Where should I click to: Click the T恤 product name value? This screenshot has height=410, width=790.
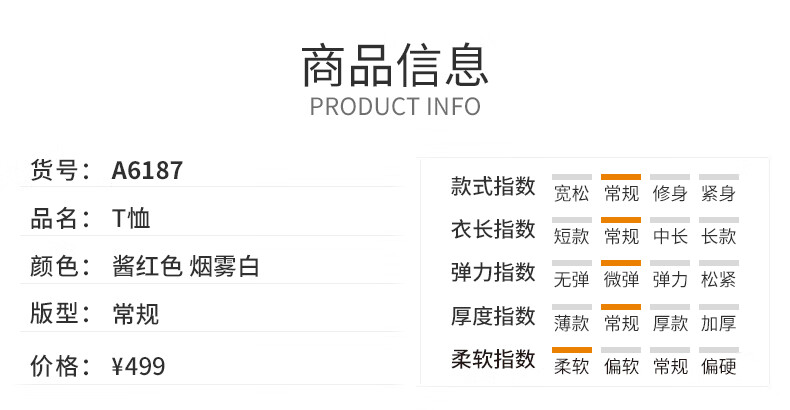(x=131, y=219)
